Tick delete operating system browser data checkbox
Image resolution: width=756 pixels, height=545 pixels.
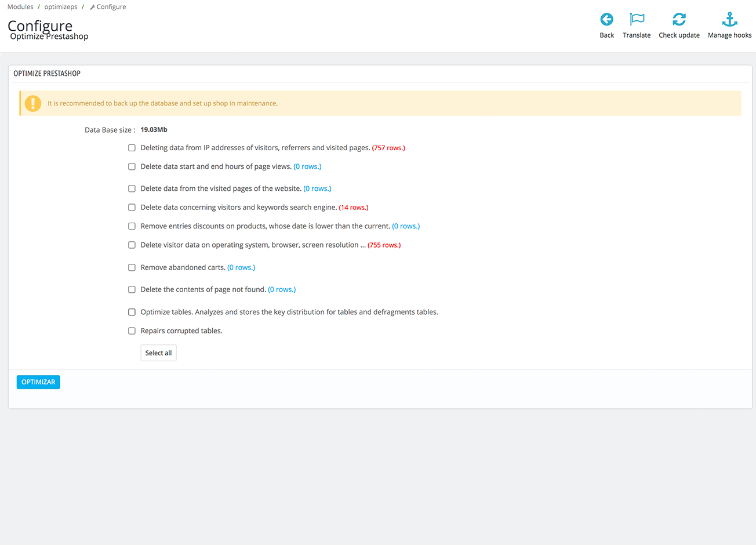coord(132,245)
